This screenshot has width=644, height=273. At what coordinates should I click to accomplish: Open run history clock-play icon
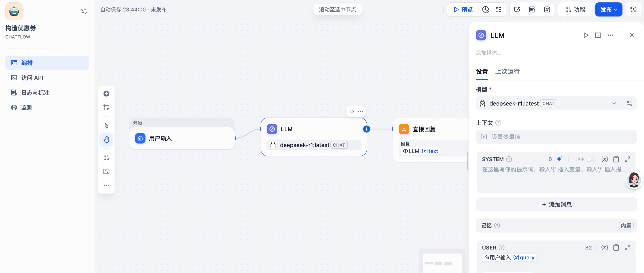[486, 9]
